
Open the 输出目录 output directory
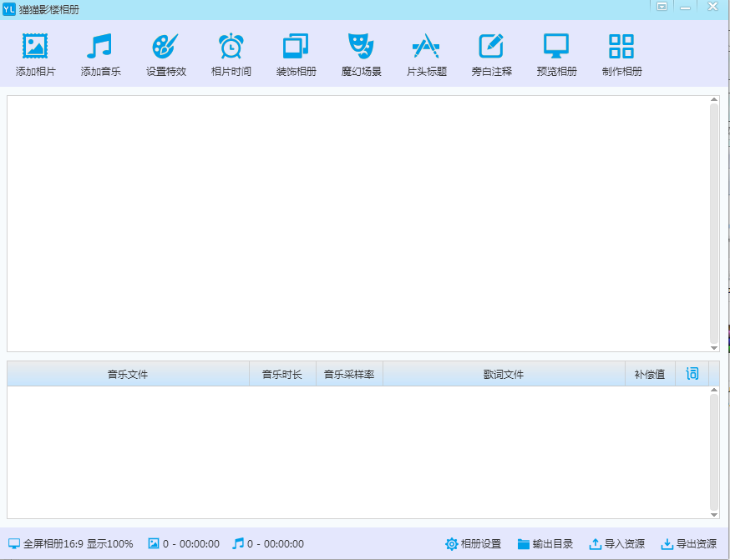click(547, 543)
